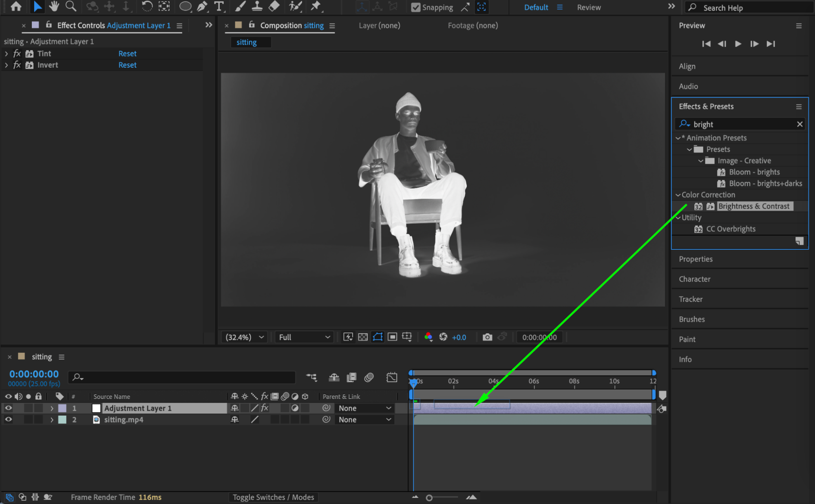The height and width of the screenshot is (504, 815).
Task: Click the sitting.mp4 label color swatch
Action: coord(62,419)
